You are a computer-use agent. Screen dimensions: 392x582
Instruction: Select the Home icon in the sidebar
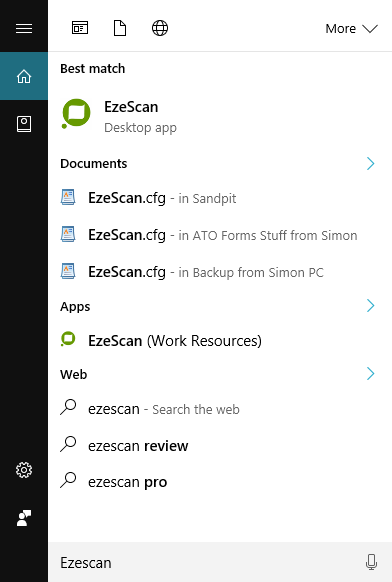click(x=24, y=76)
